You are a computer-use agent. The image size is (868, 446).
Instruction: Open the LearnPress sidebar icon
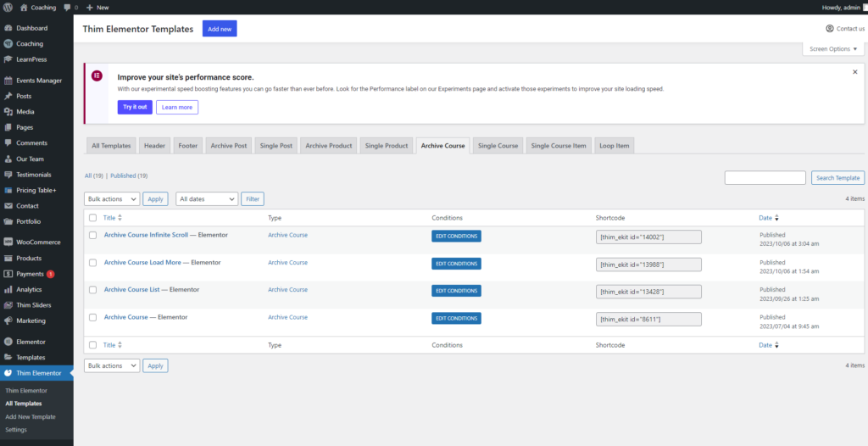point(8,59)
